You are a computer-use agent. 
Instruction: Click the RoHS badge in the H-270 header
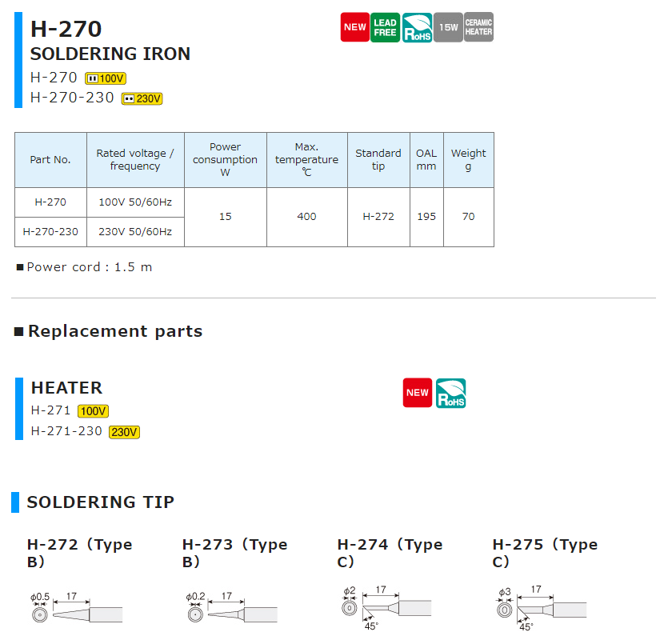417,27
